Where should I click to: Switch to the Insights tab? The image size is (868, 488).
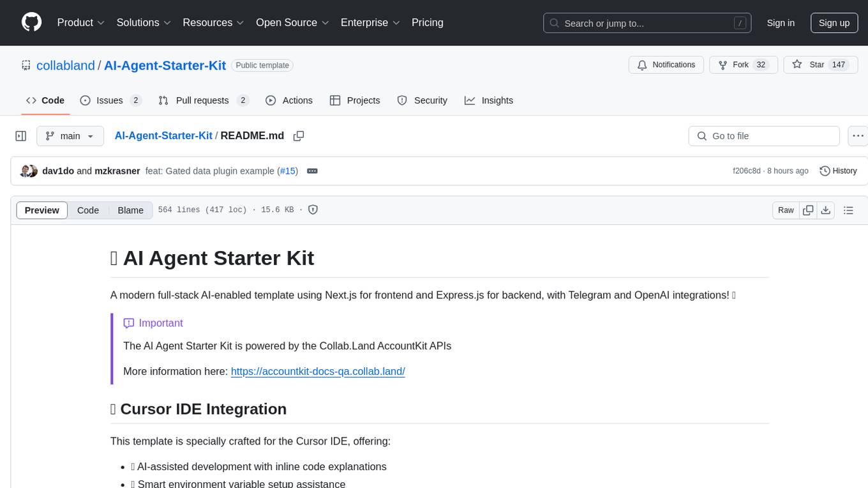[489, 100]
